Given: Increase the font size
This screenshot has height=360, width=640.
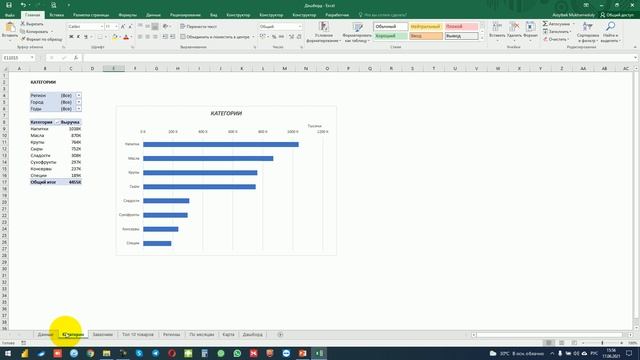Looking at the screenshot, I should tap(123, 27).
